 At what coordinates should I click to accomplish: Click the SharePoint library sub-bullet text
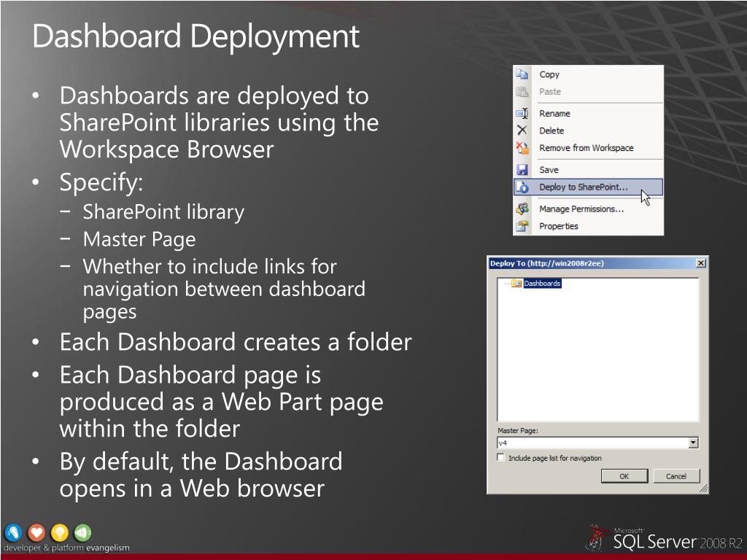163,212
